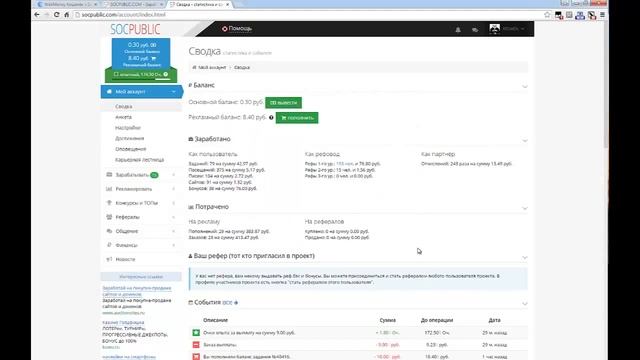The image size is (640, 360).
Task: Click Дата column header in events table
Action: tap(494, 320)
